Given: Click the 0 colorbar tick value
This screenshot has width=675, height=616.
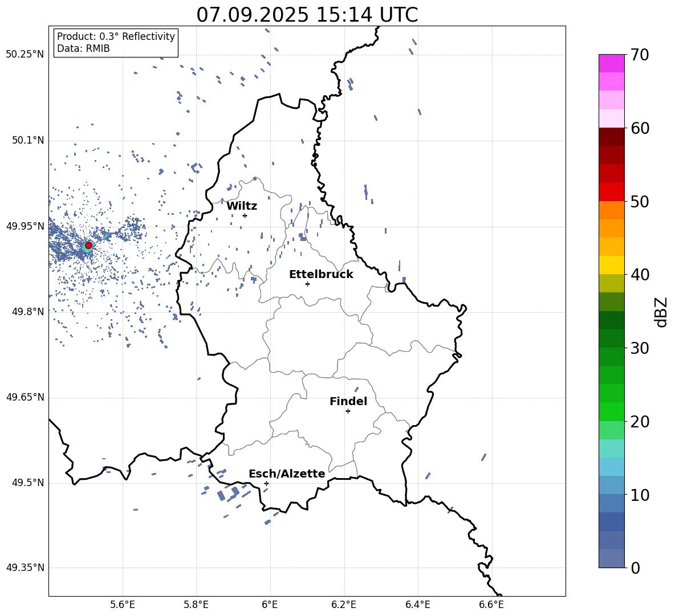Looking at the screenshot, I should (x=636, y=568).
